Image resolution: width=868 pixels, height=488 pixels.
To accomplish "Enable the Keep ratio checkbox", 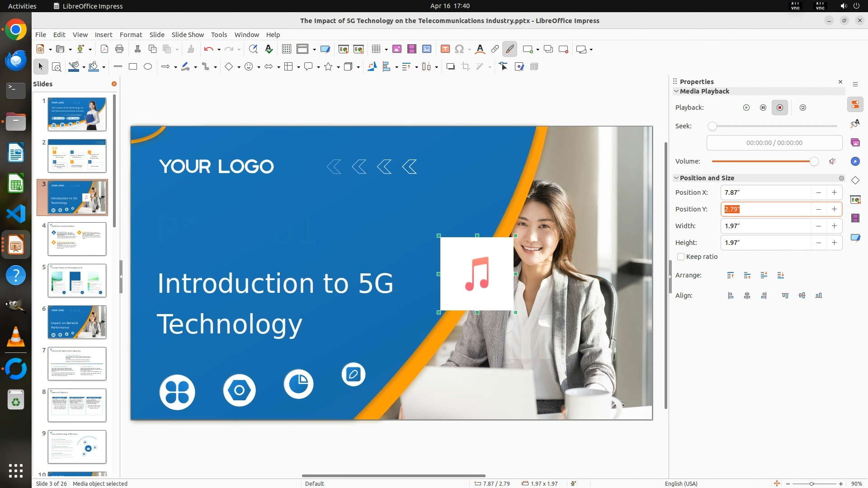I will click(x=681, y=257).
